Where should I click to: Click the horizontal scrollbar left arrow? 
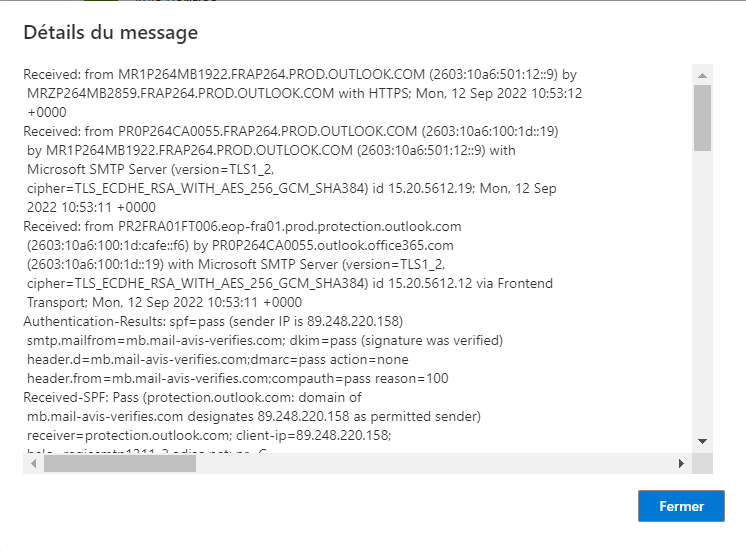(x=32, y=464)
